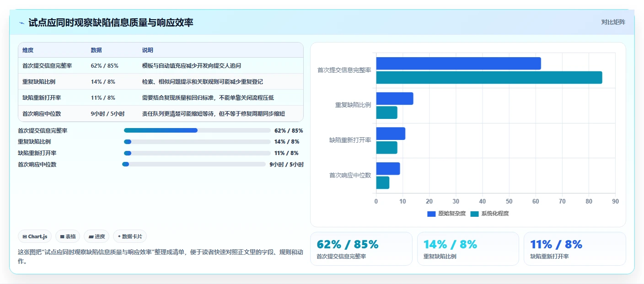Select the Chart.js tag chip
Viewport: 644px width, 284px height.
pyautogui.click(x=35, y=236)
